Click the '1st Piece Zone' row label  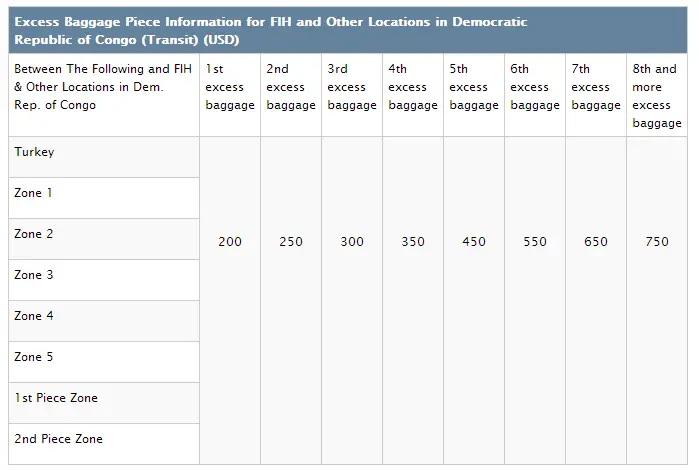pos(56,398)
